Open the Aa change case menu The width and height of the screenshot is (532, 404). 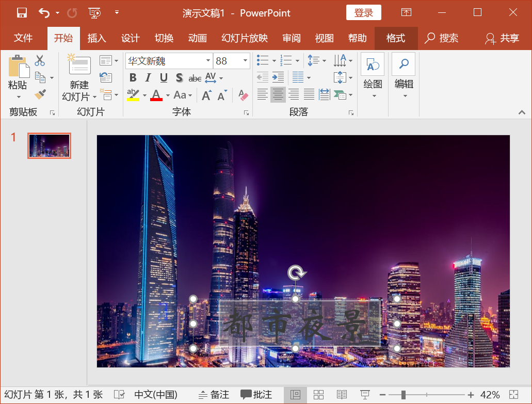click(x=183, y=95)
